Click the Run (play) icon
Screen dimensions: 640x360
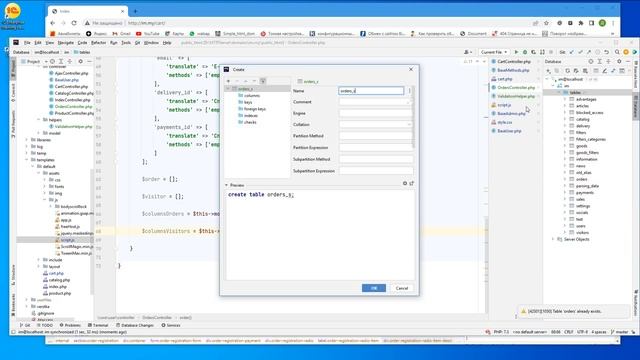click(516, 52)
